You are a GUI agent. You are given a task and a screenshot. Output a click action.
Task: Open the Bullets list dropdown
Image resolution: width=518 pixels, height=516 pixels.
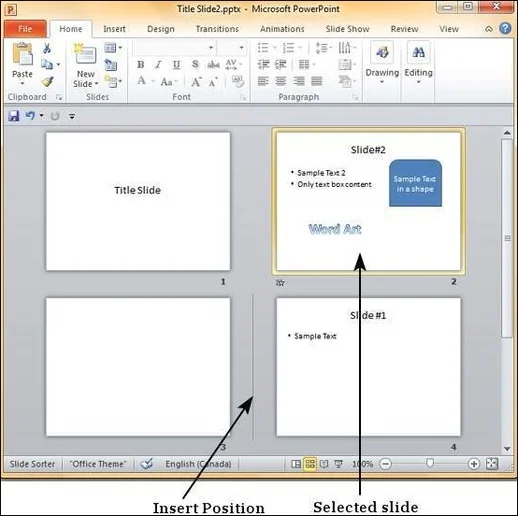pyautogui.click(x=275, y=48)
